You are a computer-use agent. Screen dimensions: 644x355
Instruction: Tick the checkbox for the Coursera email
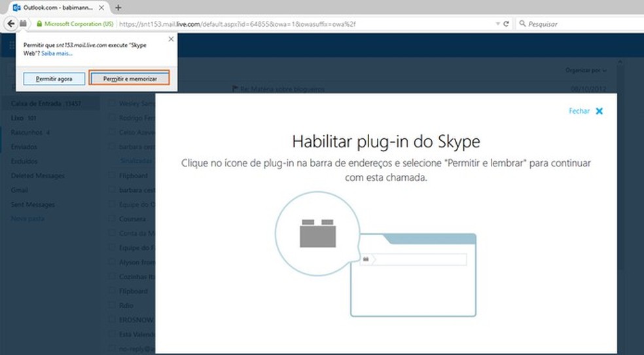click(x=112, y=219)
